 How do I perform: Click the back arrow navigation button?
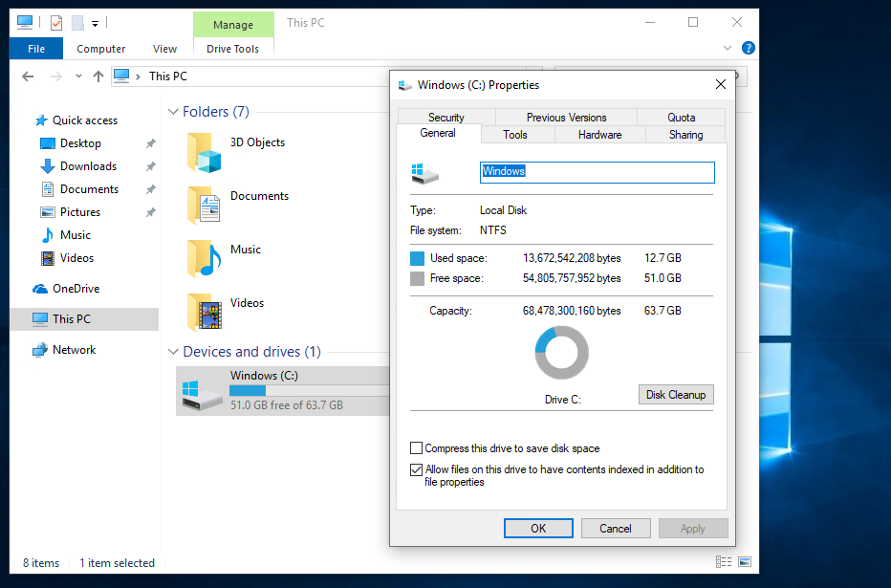[x=29, y=76]
